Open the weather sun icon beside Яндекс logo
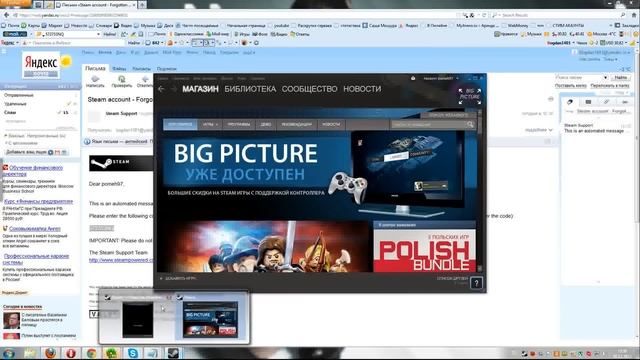Viewport: 640px width, 360px height. (66, 62)
